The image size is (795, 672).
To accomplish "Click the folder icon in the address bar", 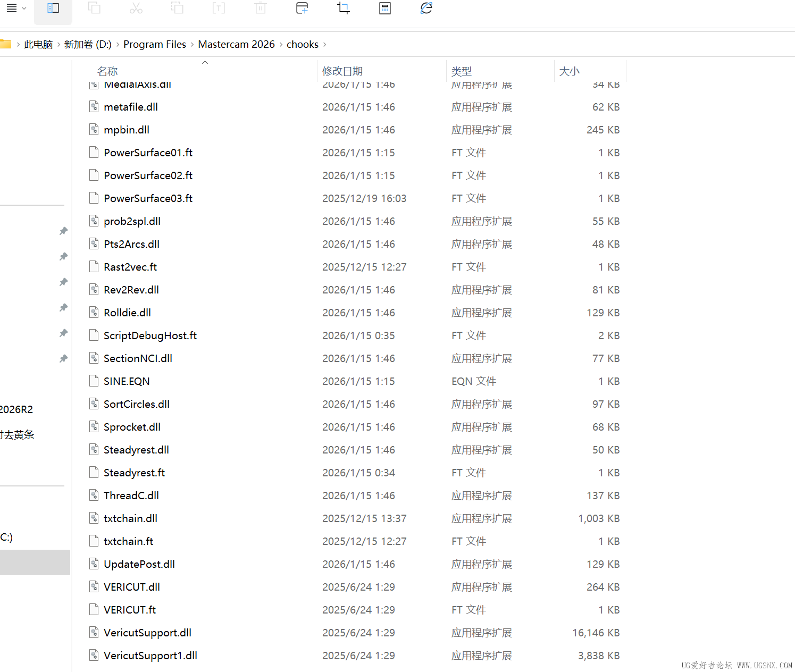I will click(x=5, y=44).
